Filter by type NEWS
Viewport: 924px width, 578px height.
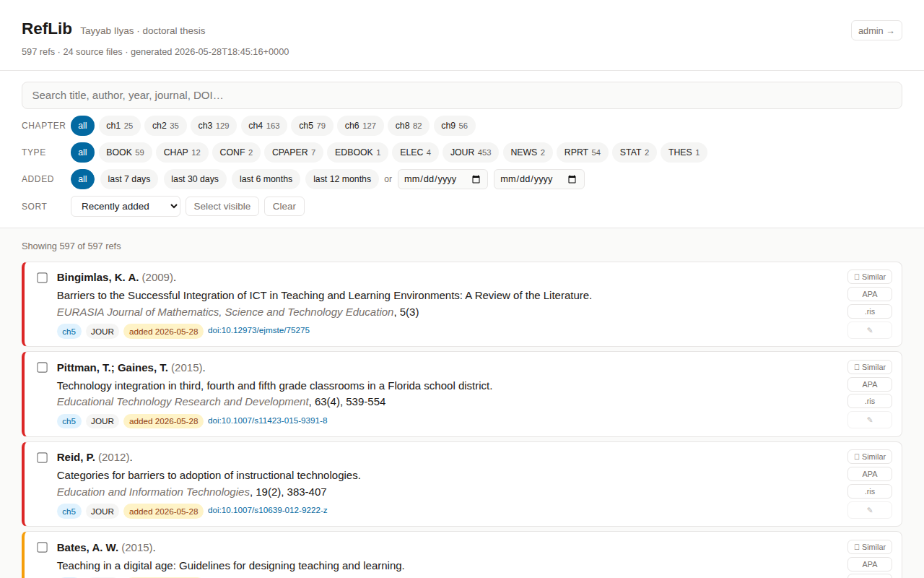[528, 152]
